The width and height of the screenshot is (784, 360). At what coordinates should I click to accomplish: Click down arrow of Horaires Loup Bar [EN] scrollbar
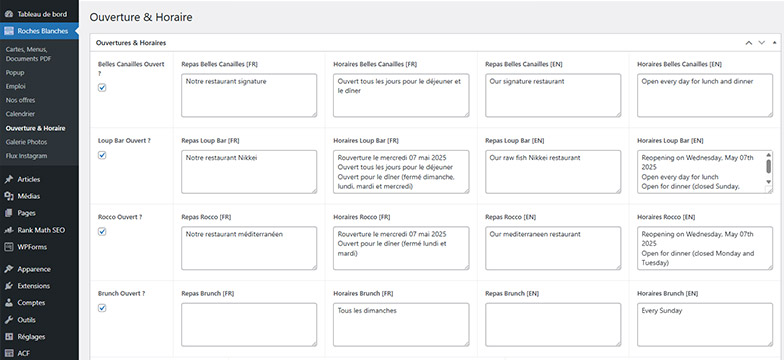coord(768,182)
